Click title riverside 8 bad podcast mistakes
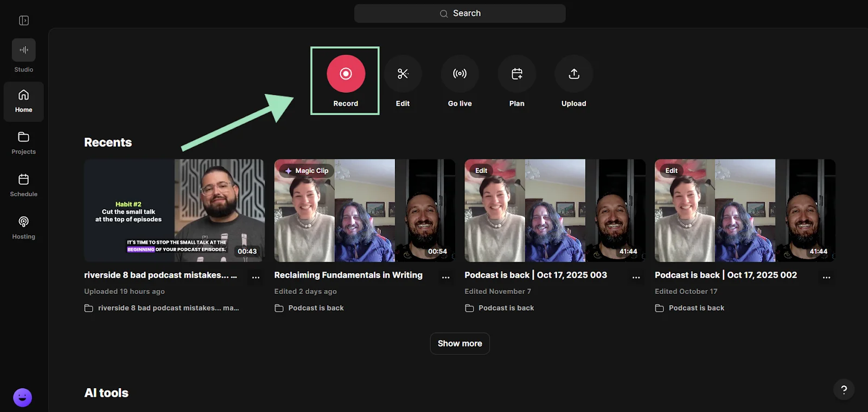 point(161,275)
